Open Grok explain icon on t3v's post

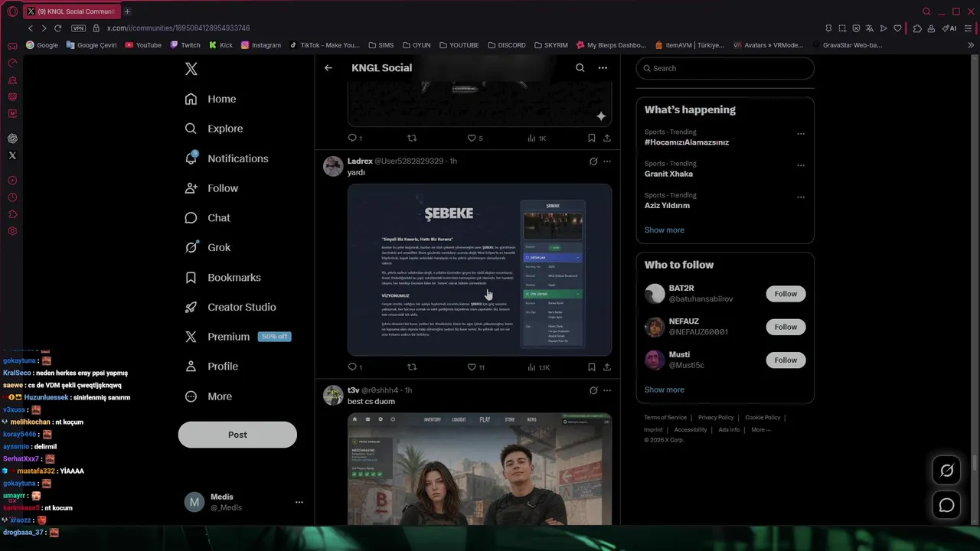pos(593,390)
